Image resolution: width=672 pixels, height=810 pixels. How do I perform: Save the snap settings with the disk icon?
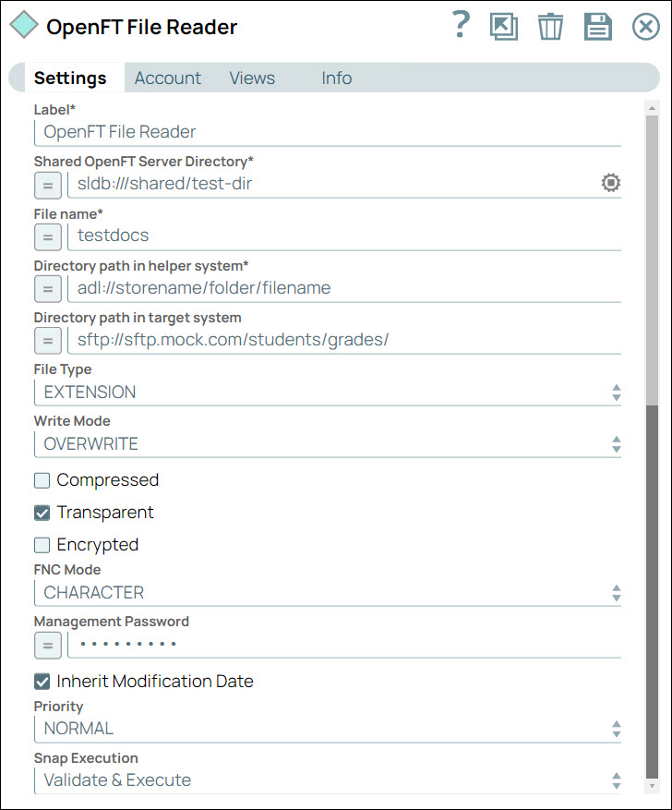[x=597, y=26]
